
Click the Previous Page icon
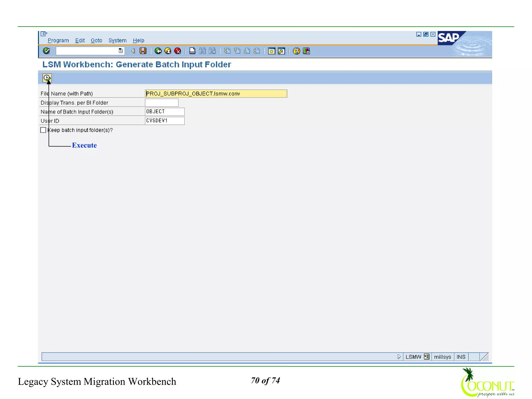237,51
